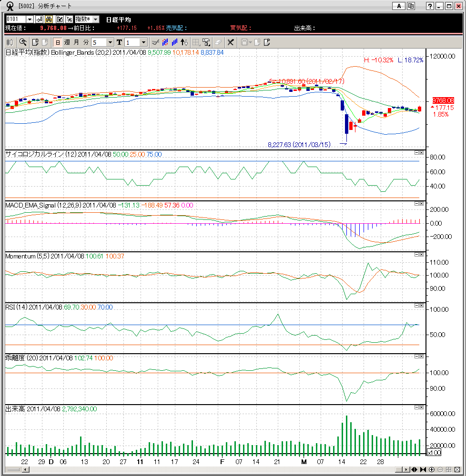This screenshot has width=466, height=476.
Task: Click the trend line drawing icon
Action: (155, 42)
